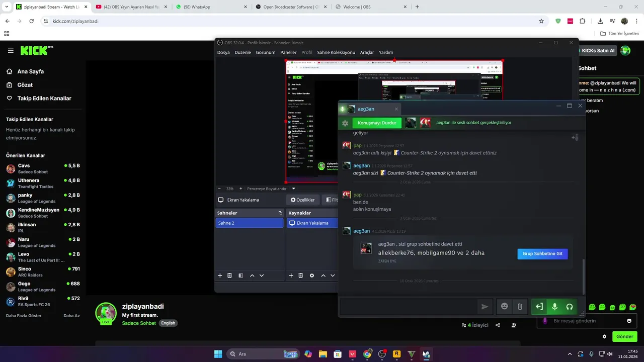Remove source with trash icon in Kaynaklar
This screenshot has height=362, width=644.
click(300, 276)
